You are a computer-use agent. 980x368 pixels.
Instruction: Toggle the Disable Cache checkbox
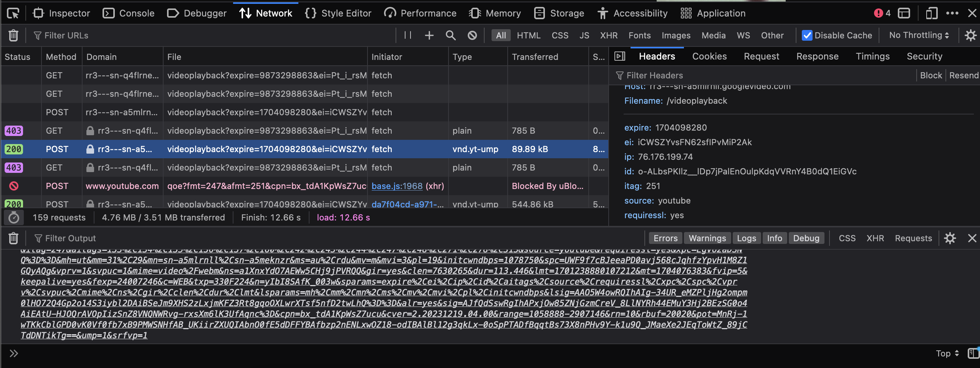point(807,35)
